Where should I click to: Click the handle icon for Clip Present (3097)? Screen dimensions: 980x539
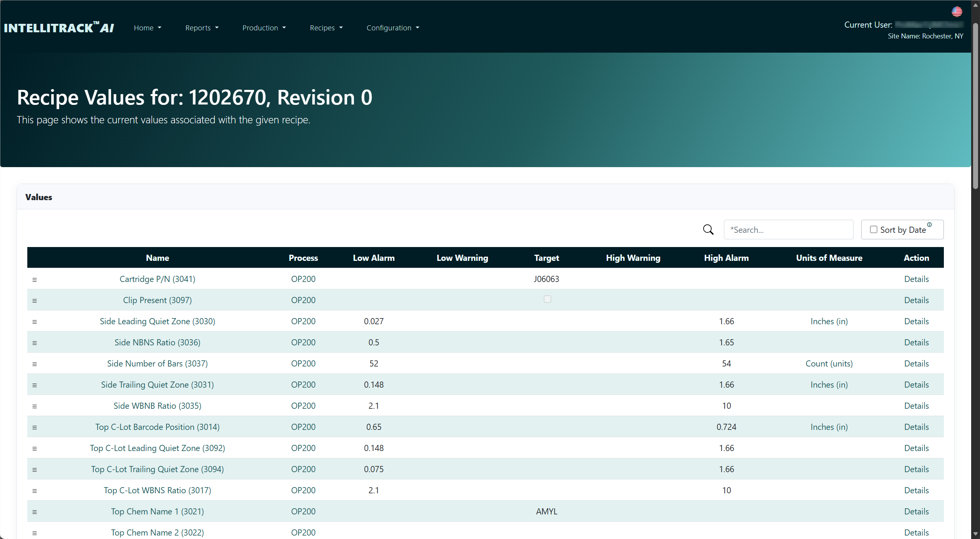pos(35,301)
